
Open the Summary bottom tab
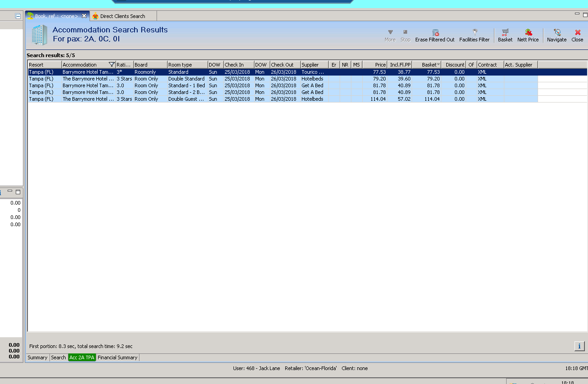[37, 357]
